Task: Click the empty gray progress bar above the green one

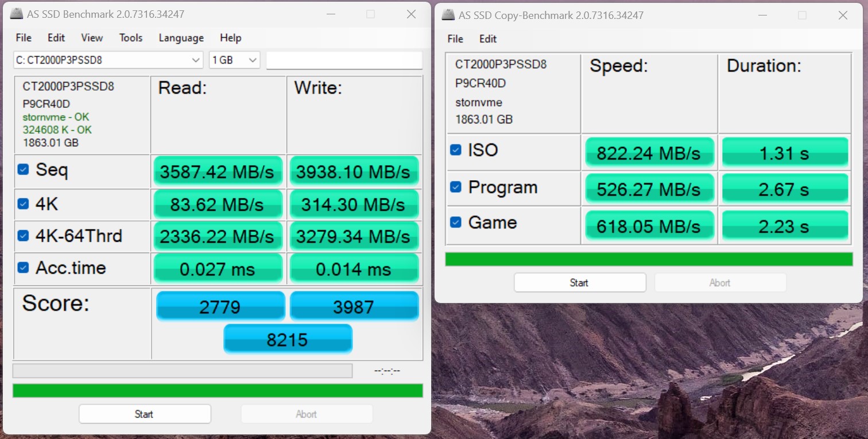Action: [183, 371]
